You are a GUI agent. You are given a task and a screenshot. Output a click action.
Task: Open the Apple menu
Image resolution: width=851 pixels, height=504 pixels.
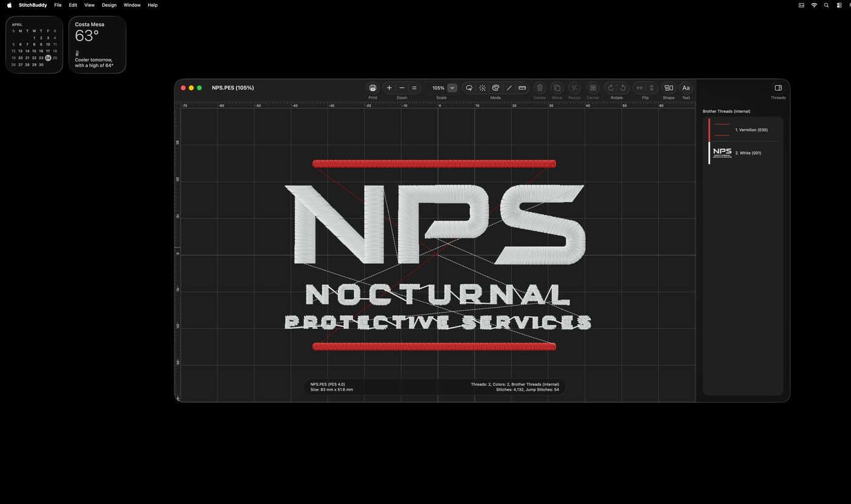[x=9, y=5]
